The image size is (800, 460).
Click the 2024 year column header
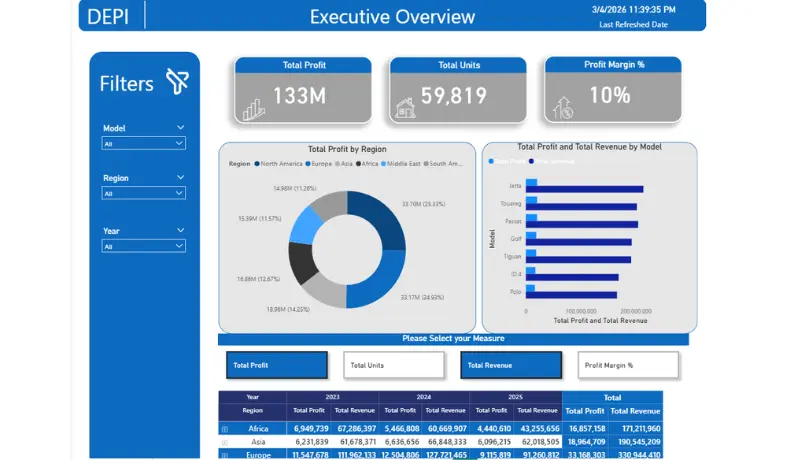tap(423, 397)
